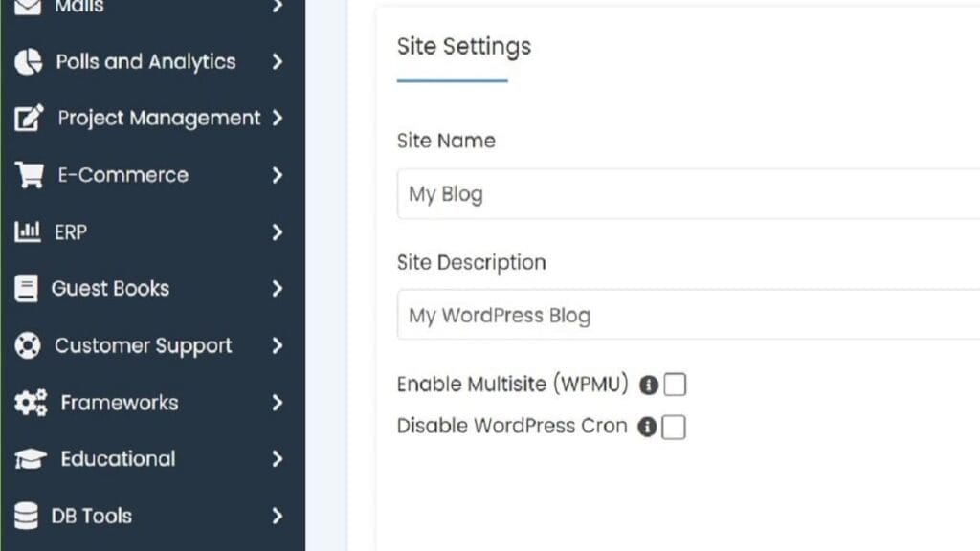Click the Mails envelope icon
Image resolution: width=980 pixels, height=551 pixels.
29,7
